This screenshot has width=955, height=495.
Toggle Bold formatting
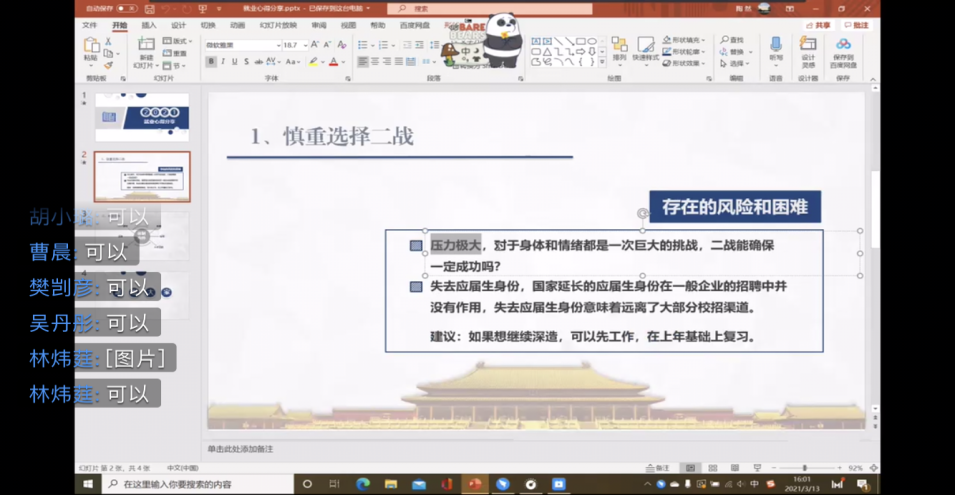pos(211,62)
